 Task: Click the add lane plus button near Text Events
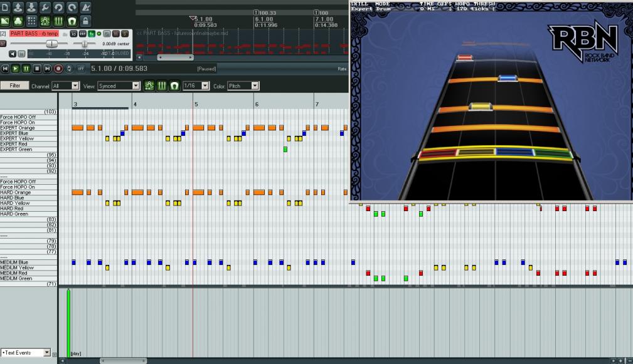click(55, 355)
